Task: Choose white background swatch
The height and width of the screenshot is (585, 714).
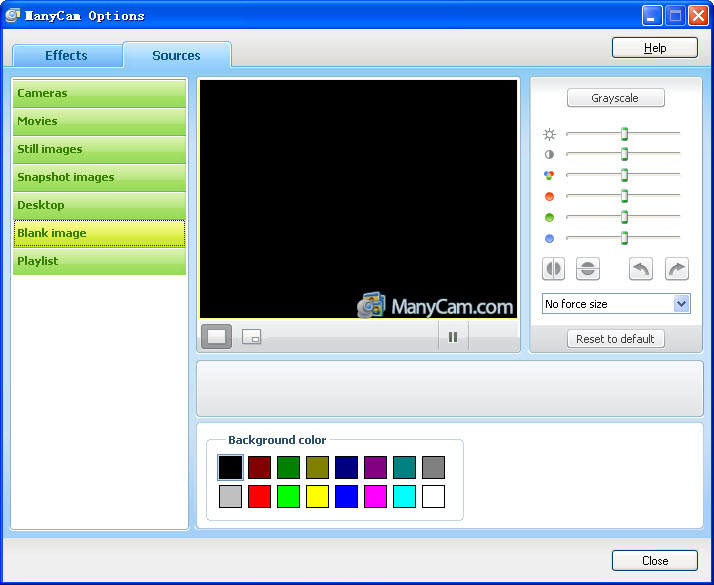Action: pos(434,496)
